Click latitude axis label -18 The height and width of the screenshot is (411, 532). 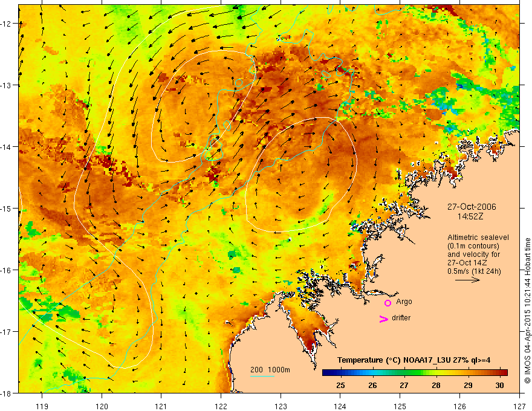(6, 393)
